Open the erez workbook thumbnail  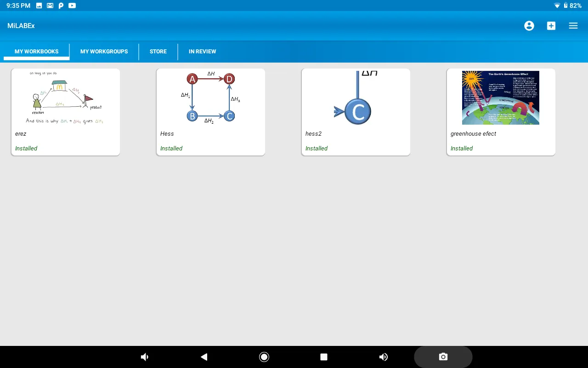pos(65,98)
